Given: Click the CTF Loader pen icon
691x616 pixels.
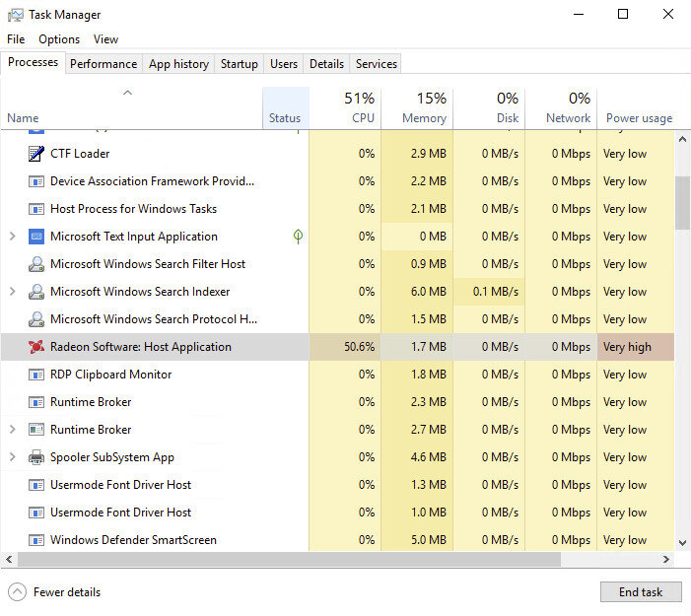Looking at the screenshot, I should 36,154.
